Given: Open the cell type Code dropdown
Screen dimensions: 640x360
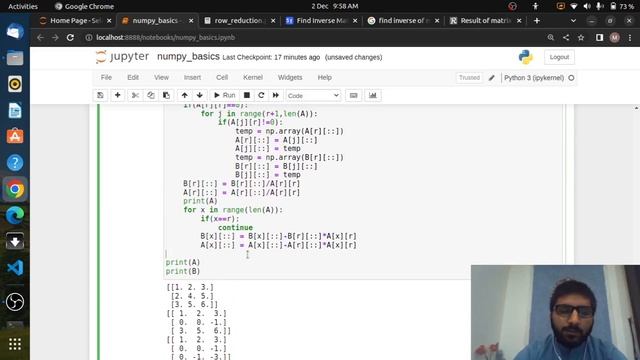Looking at the screenshot, I should pos(313,96).
